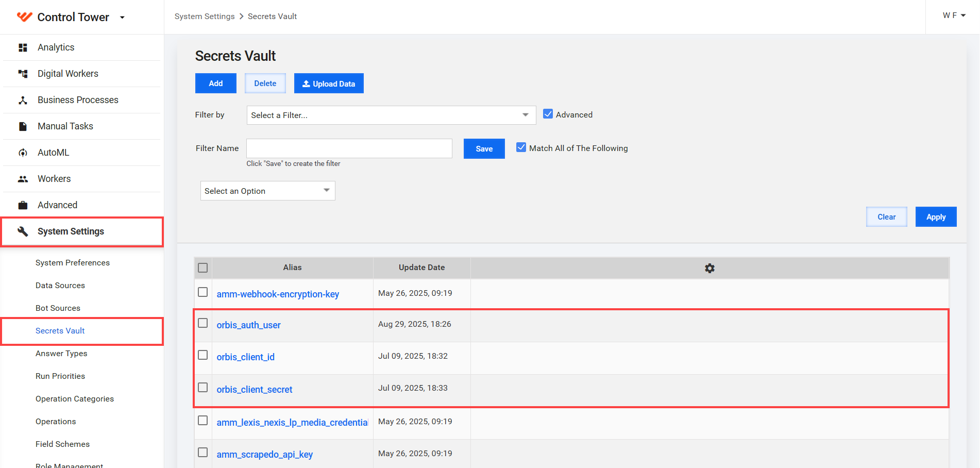Toggle the Advanced filter checkbox
Image resolution: width=980 pixels, height=468 pixels.
548,114
